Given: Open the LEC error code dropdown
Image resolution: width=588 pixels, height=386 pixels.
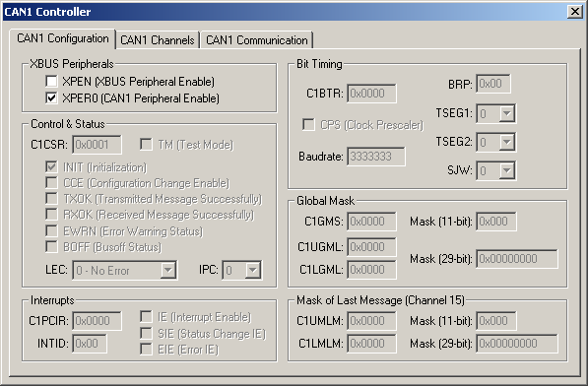Looking at the screenshot, I should click(168, 270).
